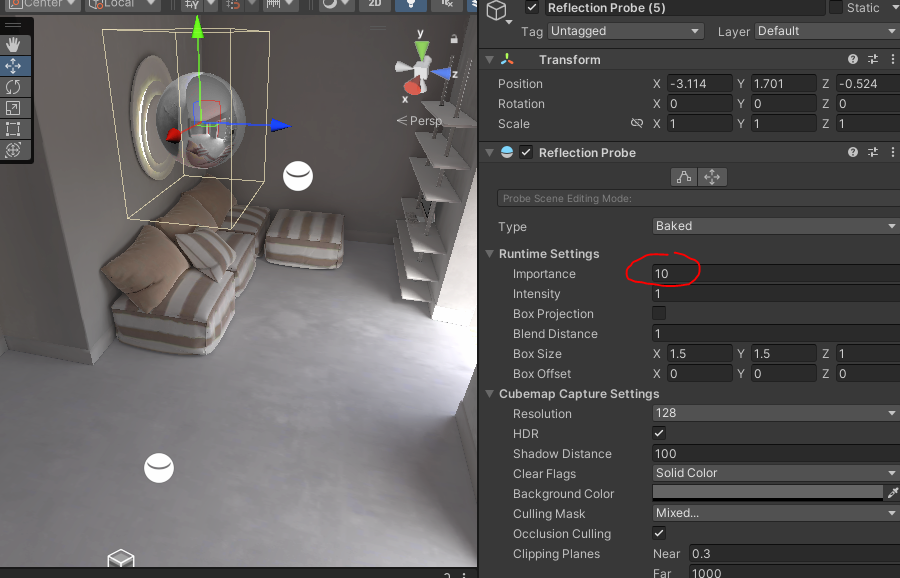Open the Tag dropdown set to Untagged
The image size is (900, 578).
[625, 31]
